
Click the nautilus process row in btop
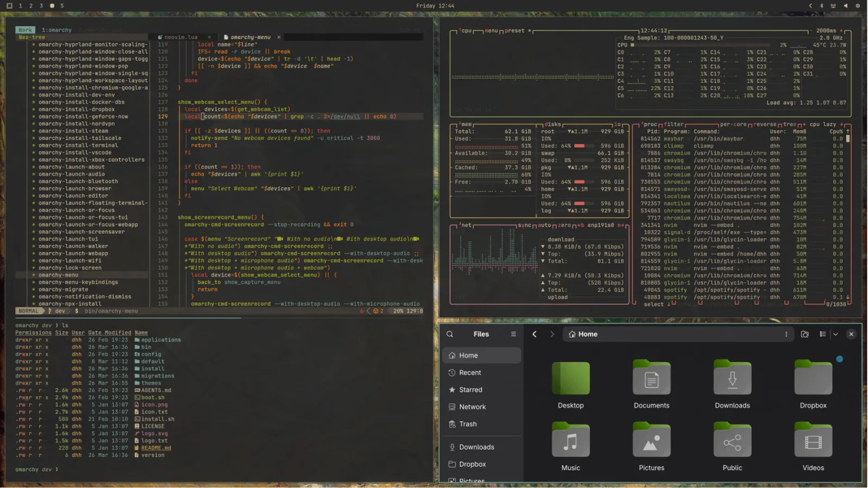tap(741, 203)
